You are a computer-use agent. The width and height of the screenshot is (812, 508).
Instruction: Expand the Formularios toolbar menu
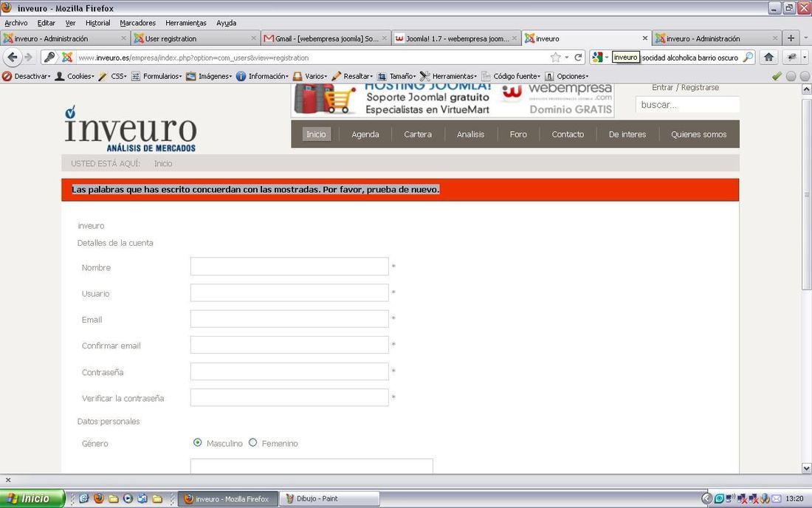[156, 76]
